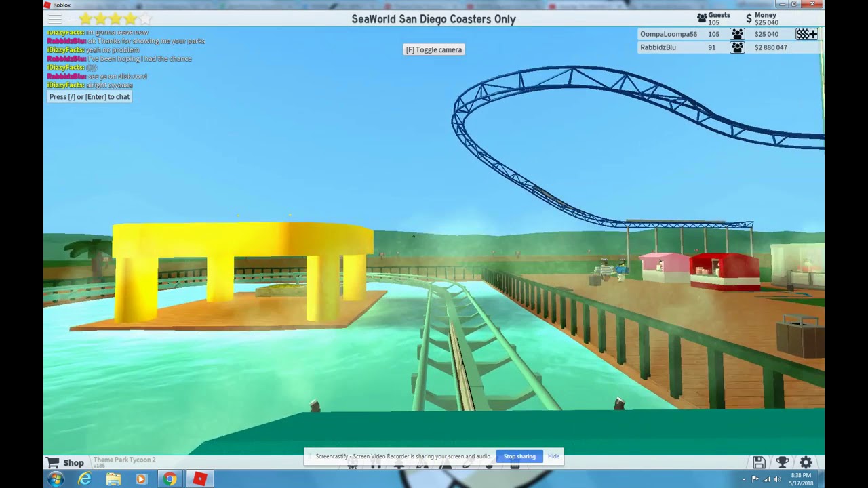Click the save floppy disk icon

(x=759, y=462)
